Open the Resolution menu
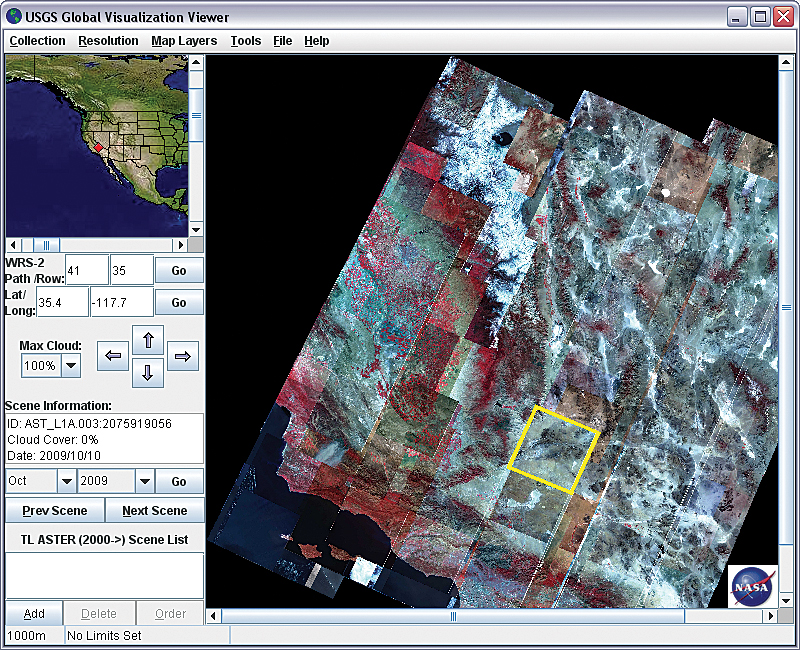The width and height of the screenshot is (800, 650). (108, 41)
